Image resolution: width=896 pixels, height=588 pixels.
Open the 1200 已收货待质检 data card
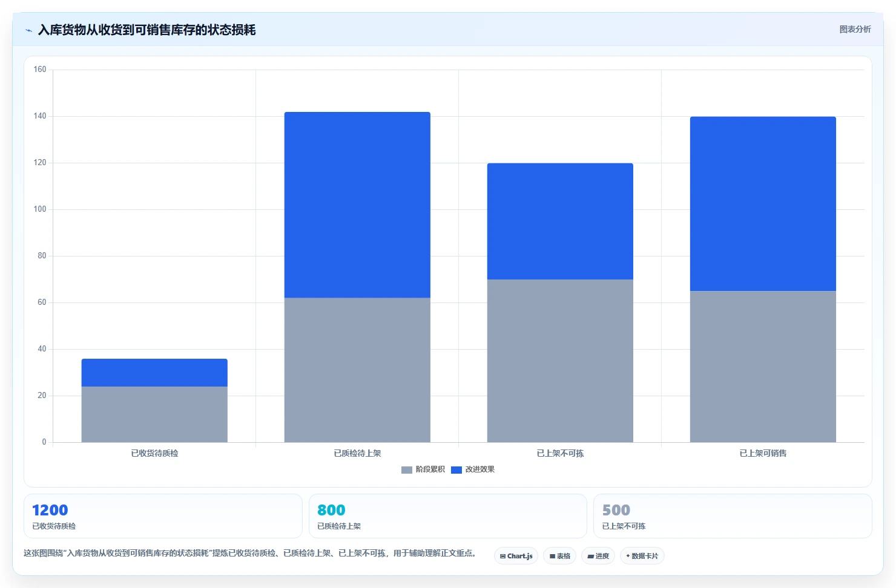click(x=163, y=516)
